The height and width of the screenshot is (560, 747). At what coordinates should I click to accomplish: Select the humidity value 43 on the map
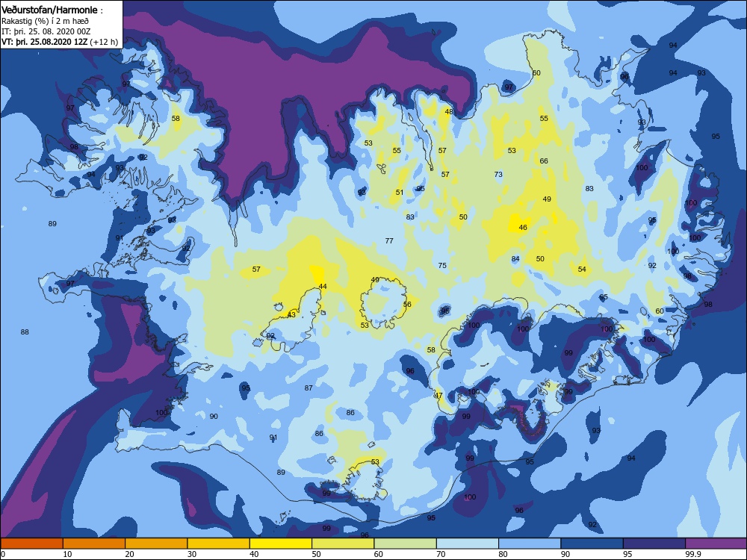[x=291, y=315]
